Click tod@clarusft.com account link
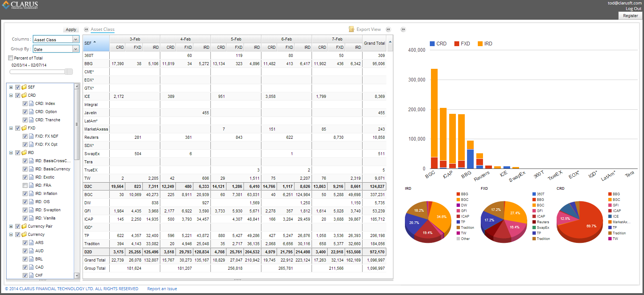Image resolution: width=644 pixels, height=295 pixels. click(x=625, y=3)
